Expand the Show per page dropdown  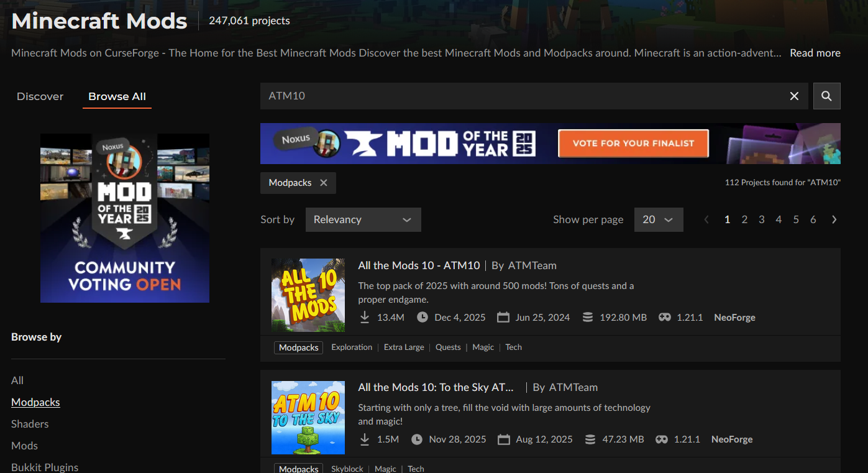click(659, 219)
